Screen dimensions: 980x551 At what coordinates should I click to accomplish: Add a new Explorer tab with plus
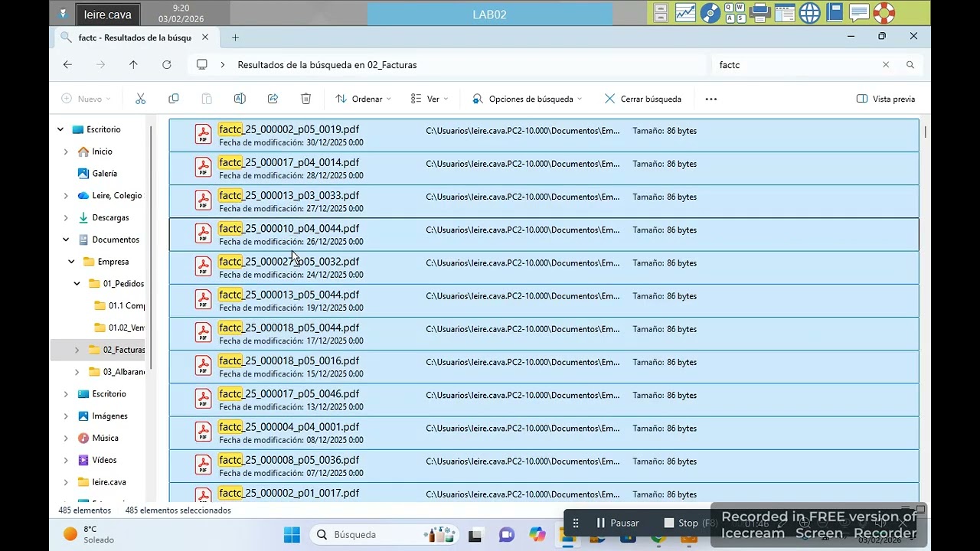point(235,37)
